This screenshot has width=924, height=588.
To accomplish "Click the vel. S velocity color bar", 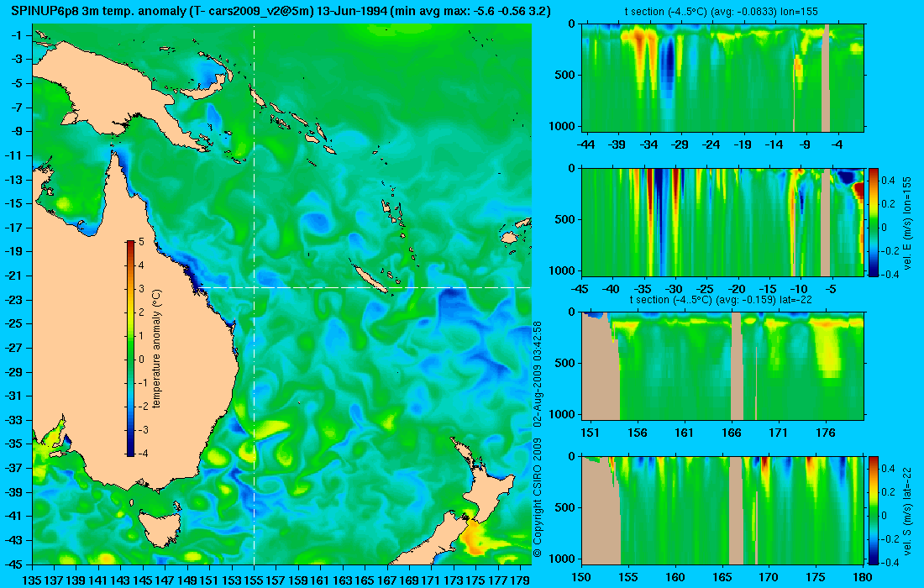I will 874,510.
